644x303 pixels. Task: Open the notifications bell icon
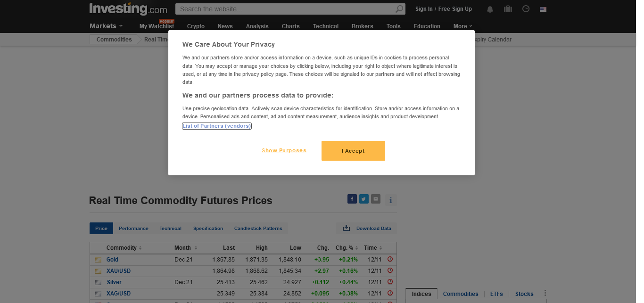pyautogui.click(x=490, y=9)
